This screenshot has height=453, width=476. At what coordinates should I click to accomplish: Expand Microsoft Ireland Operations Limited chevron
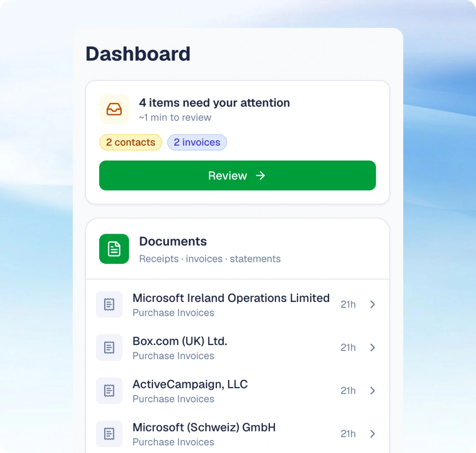[x=372, y=304]
